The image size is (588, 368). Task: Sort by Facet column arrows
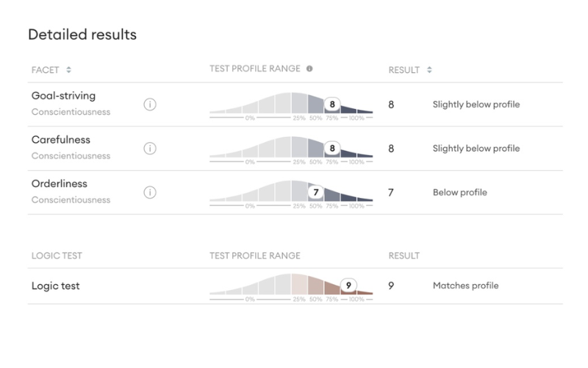coord(68,70)
